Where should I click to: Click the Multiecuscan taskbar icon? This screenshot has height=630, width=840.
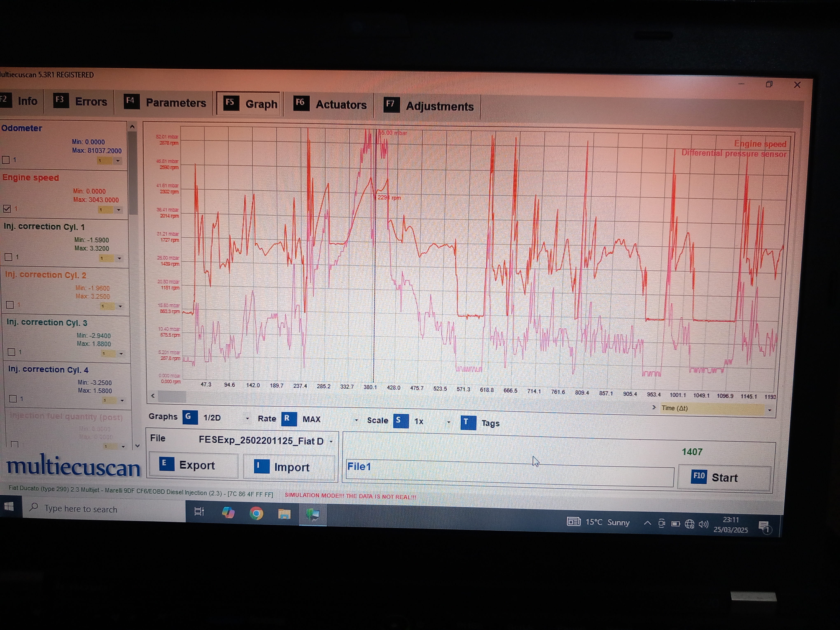point(313,515)
